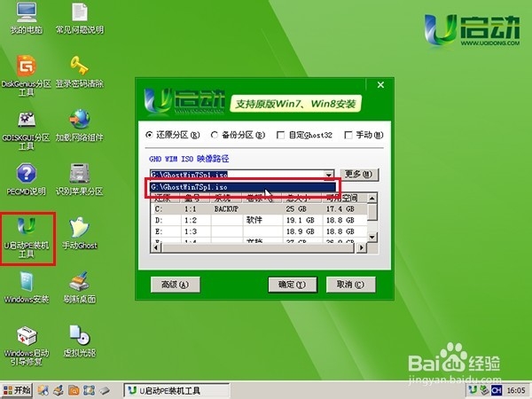Click 刷新桌面 brush icon
The height and width of the screenshot is (399, 532).
click(80, 287)
